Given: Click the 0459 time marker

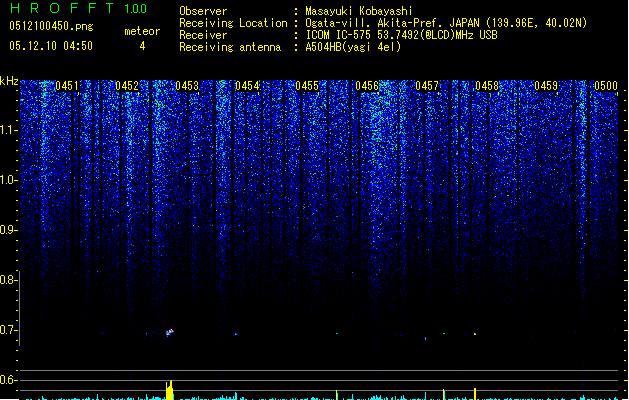Looking at the screenshot, I should click(x=546, y=86).
